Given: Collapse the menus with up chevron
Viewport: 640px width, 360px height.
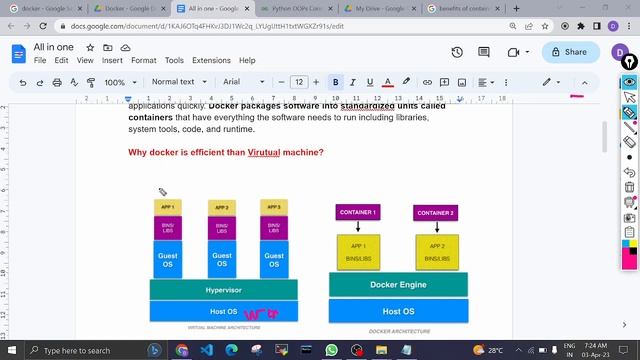Looking at the screenshot, I should 584,83.
